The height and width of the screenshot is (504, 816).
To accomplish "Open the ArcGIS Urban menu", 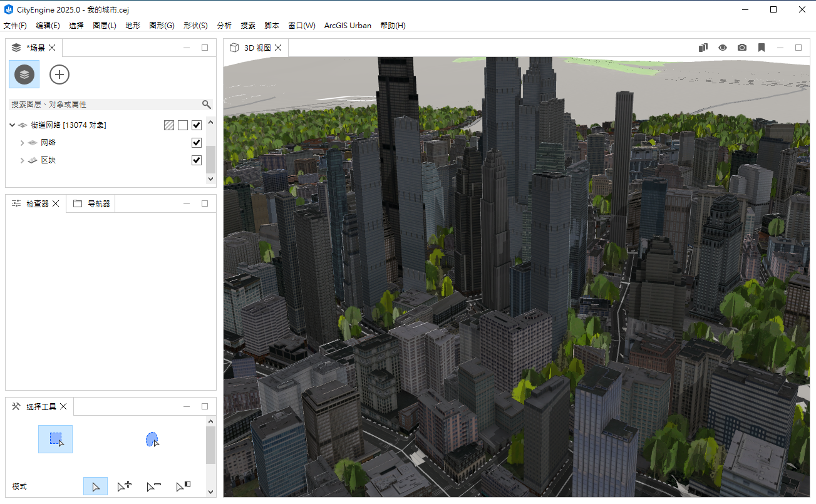I will click(x=348, y=26).
